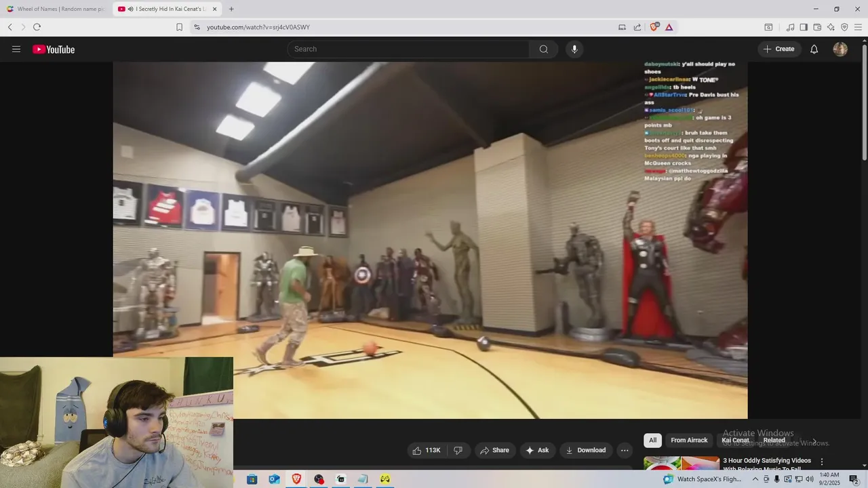868x488 pixels.
Task: Open the Brave Wallet icon
Action: point(817,27)
